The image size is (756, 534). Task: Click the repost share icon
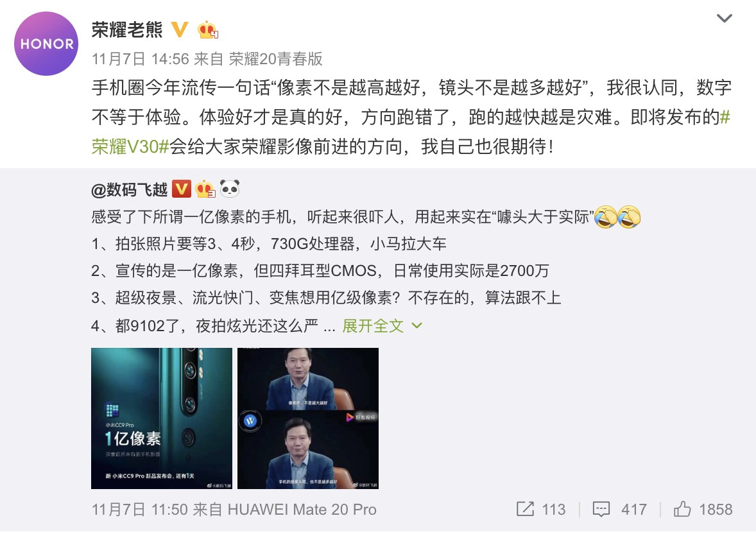point(525,509)
